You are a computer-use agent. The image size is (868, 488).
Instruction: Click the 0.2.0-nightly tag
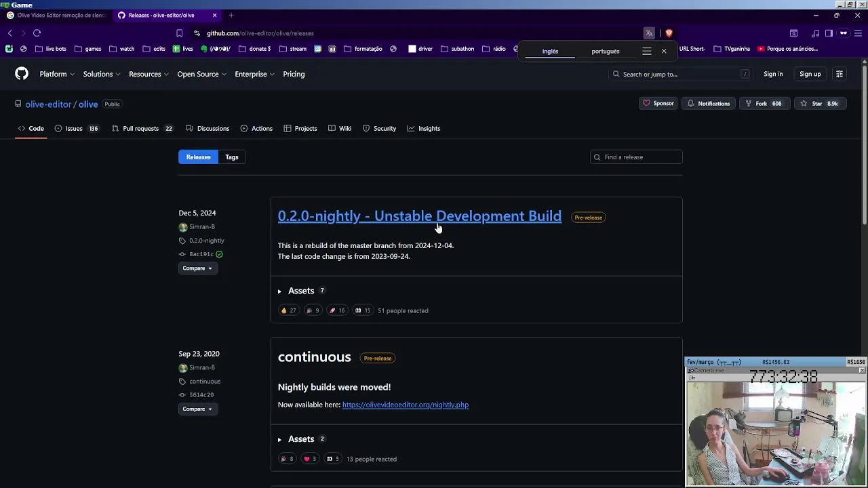[x=206, y=241]
